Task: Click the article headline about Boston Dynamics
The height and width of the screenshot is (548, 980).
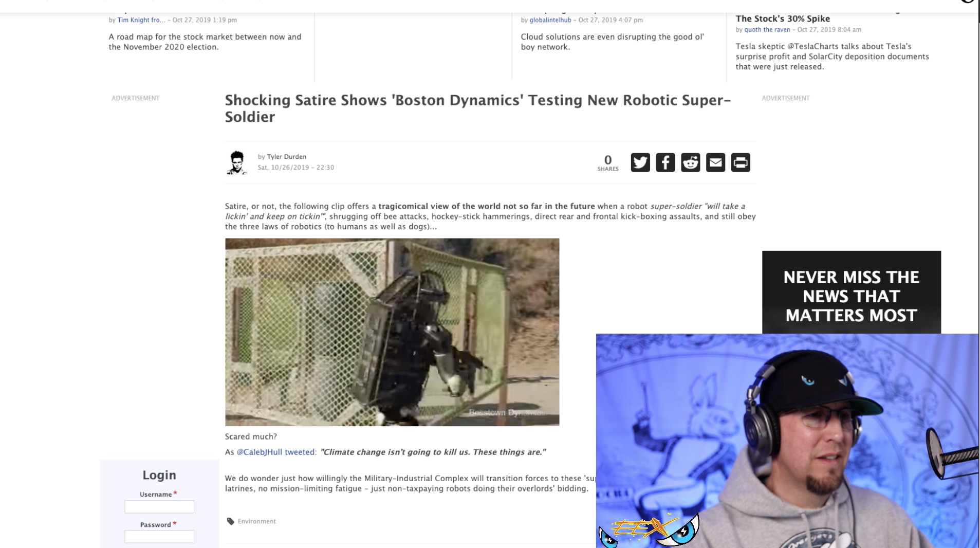Action: pyautogui.click(x=478, y=108)
